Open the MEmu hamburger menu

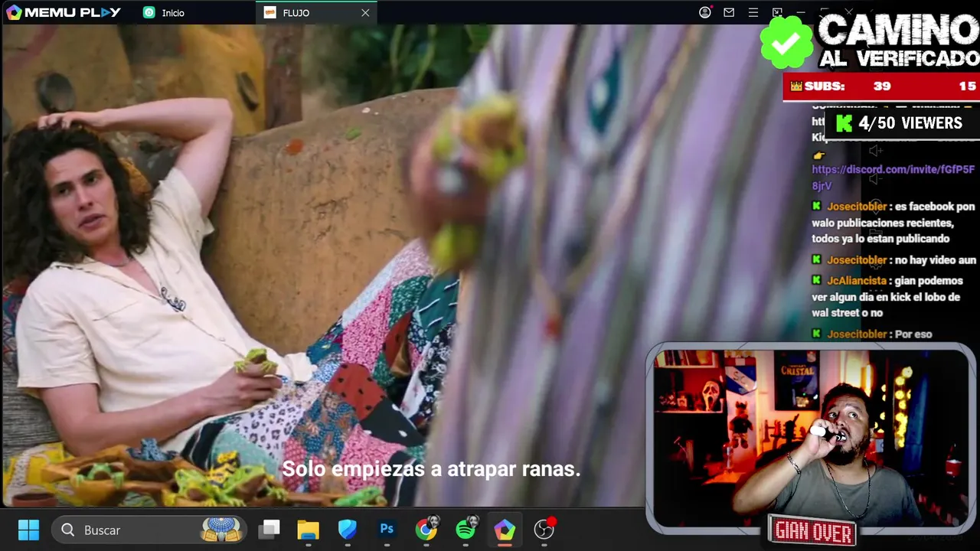753,12
